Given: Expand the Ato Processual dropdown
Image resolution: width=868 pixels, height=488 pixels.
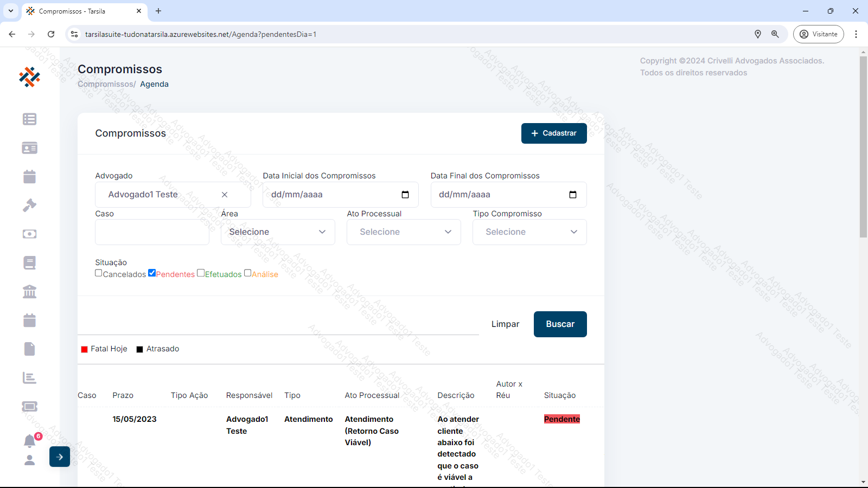Looking at the screenshot, I should pyautogui.click(x=404, y=232).
